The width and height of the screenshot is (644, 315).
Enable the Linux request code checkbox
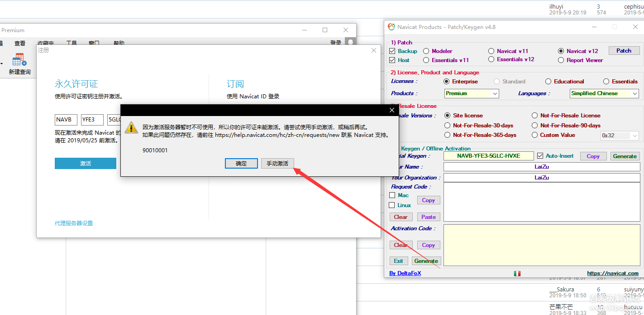click(392, 205)
